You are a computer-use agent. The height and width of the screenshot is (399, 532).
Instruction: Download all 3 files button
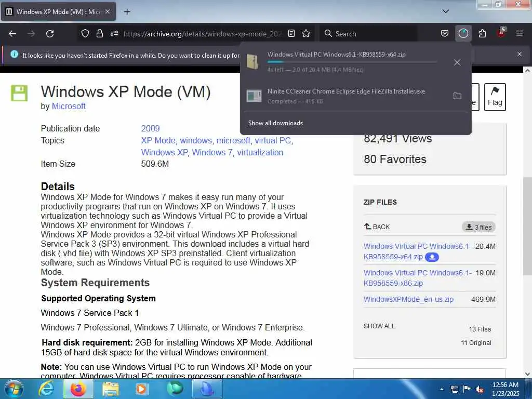coord(478,227)
